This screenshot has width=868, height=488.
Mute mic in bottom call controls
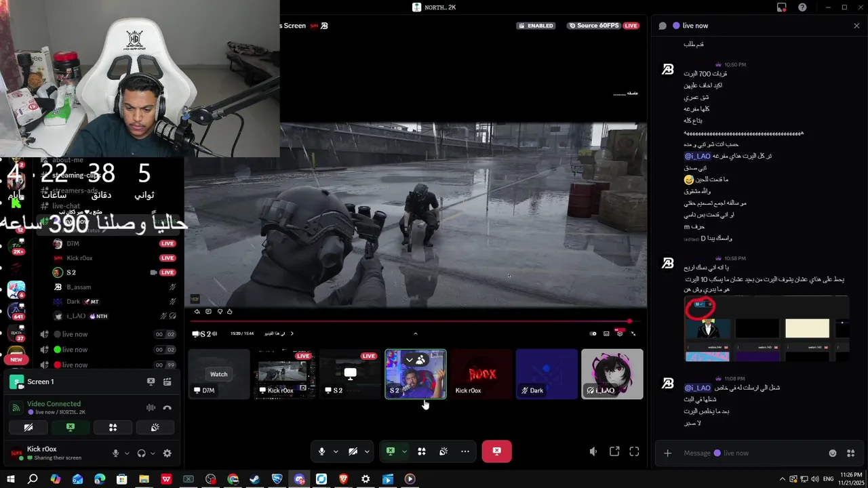tap(322, 451)
